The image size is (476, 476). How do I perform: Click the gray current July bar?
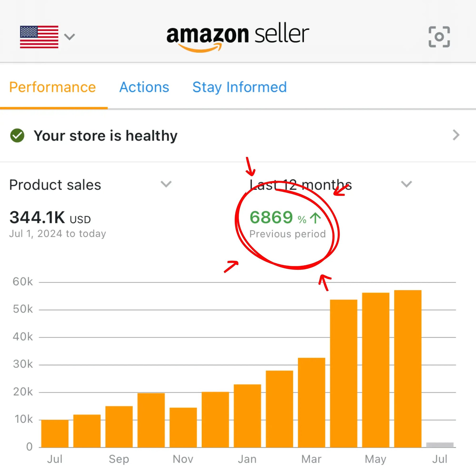[440, 445]
